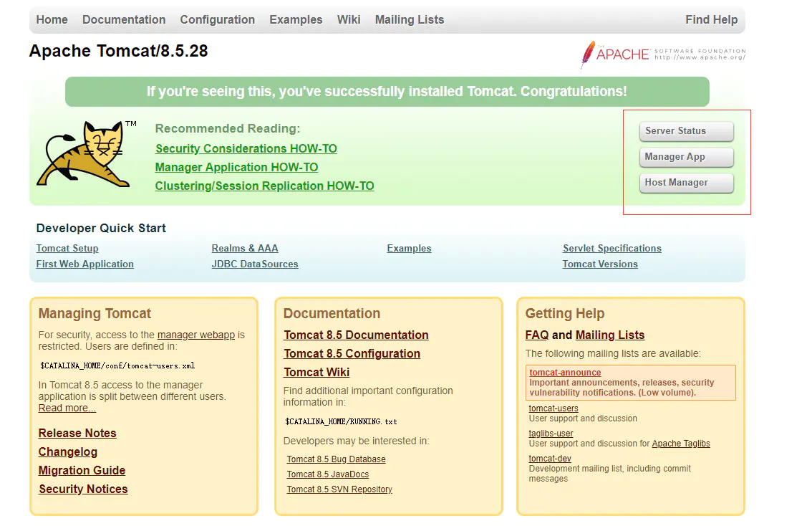The width and height of the screenshot is (812, 526).
Task: Click the Recommended Reading: label
Action: [x=227, y=128]
